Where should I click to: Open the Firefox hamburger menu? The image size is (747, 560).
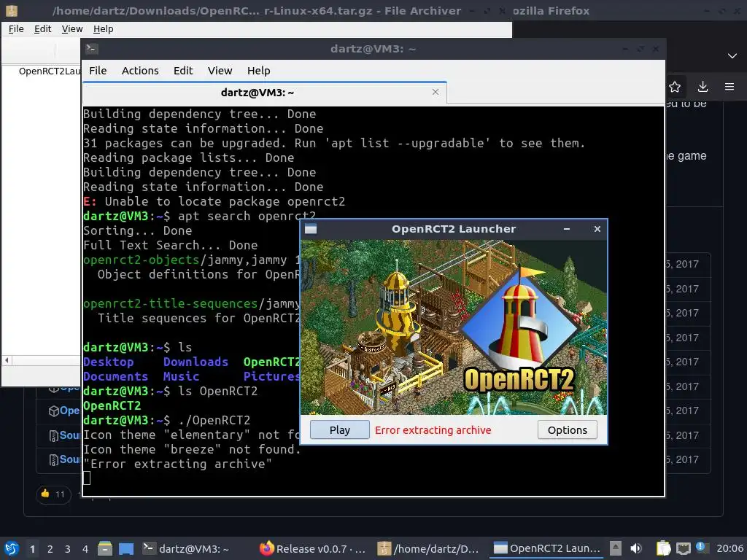pyautogui.click(x=729, y=87)
